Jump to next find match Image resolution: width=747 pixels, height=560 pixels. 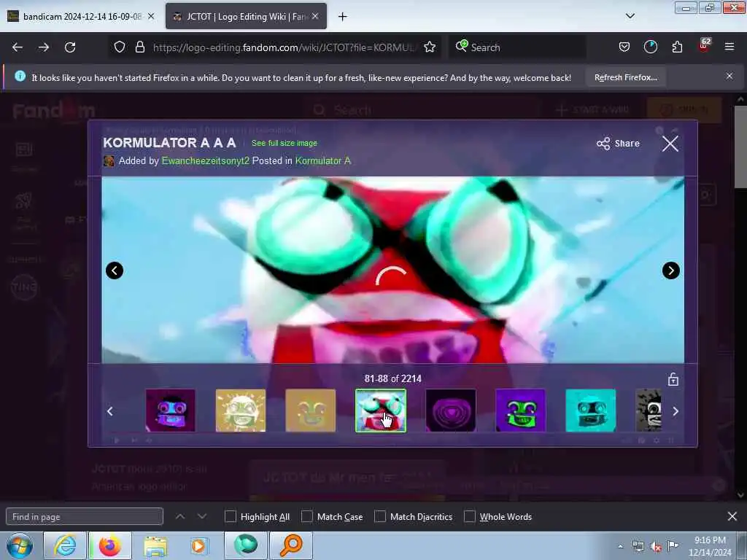202,516
